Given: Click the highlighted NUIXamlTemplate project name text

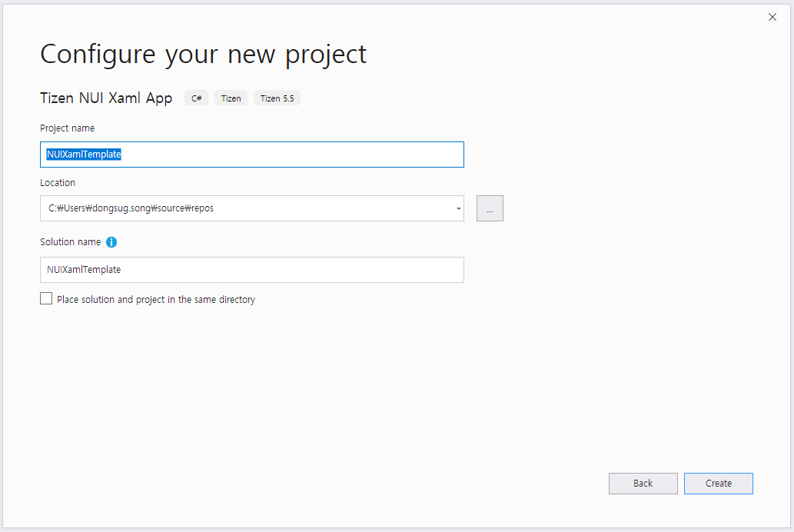Looking at the screenshot, I should pos(84,155).
